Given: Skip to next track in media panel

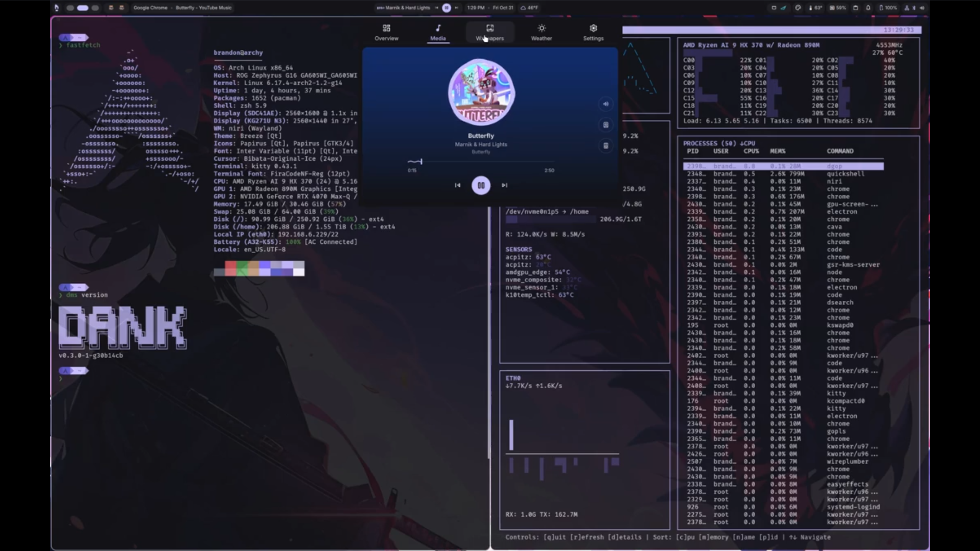Looking at the screenshot, I should tap(505, 185).
